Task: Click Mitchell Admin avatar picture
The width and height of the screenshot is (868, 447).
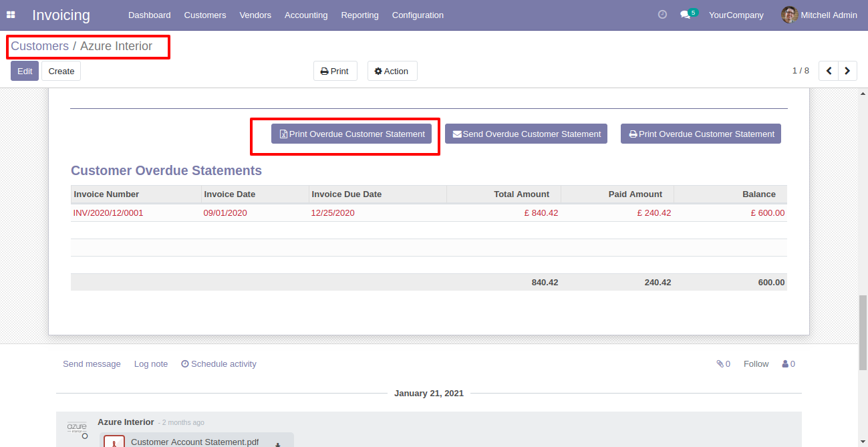Action: pos(789,15)
